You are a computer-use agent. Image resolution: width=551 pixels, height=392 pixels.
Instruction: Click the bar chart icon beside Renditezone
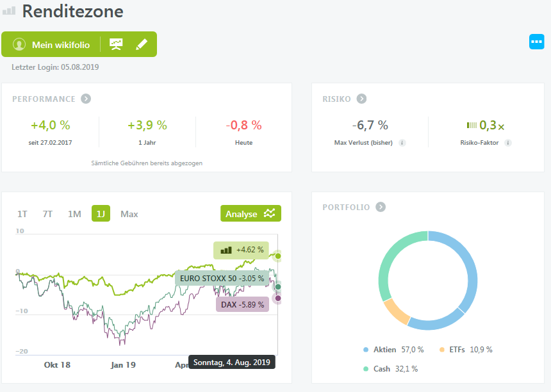coord(9,11)
